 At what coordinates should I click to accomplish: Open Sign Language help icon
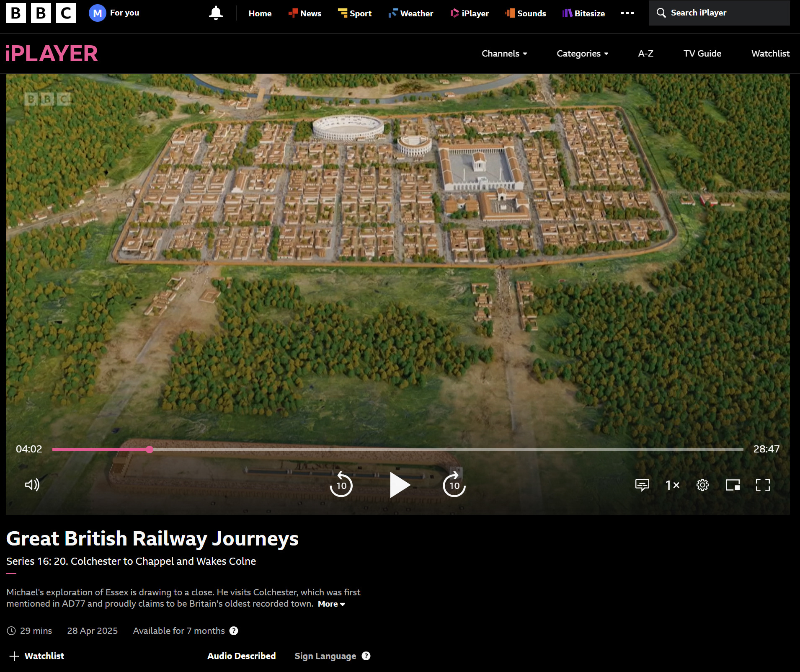(366, 656)
